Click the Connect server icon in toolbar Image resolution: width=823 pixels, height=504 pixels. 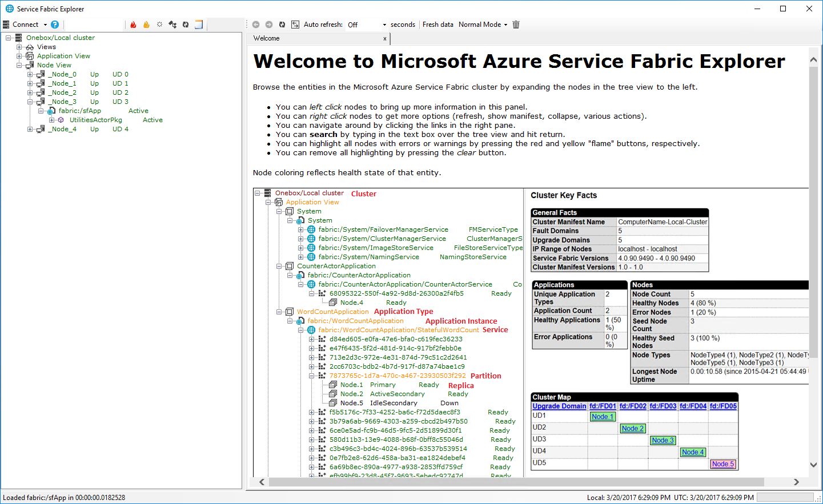(6, 25)
